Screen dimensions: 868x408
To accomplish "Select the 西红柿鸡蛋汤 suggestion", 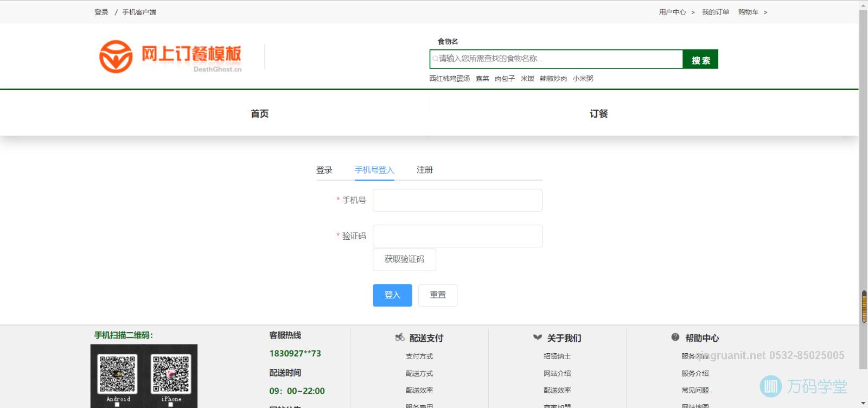I will point(450,79).
